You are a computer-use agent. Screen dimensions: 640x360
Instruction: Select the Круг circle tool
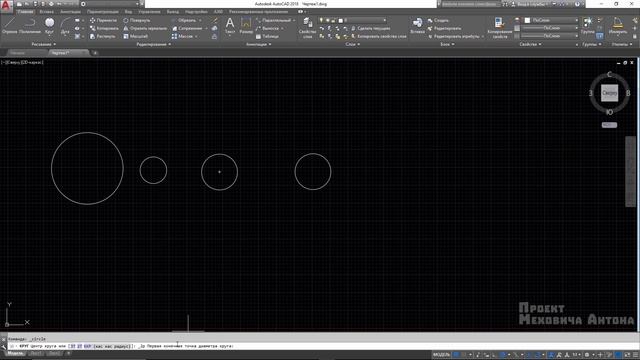pos(49,26)
